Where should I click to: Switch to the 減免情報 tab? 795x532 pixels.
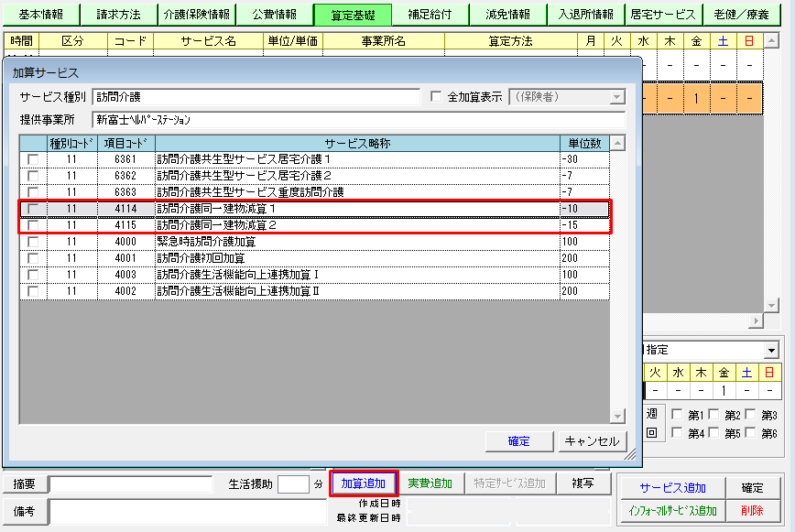[x=508, y=15]
